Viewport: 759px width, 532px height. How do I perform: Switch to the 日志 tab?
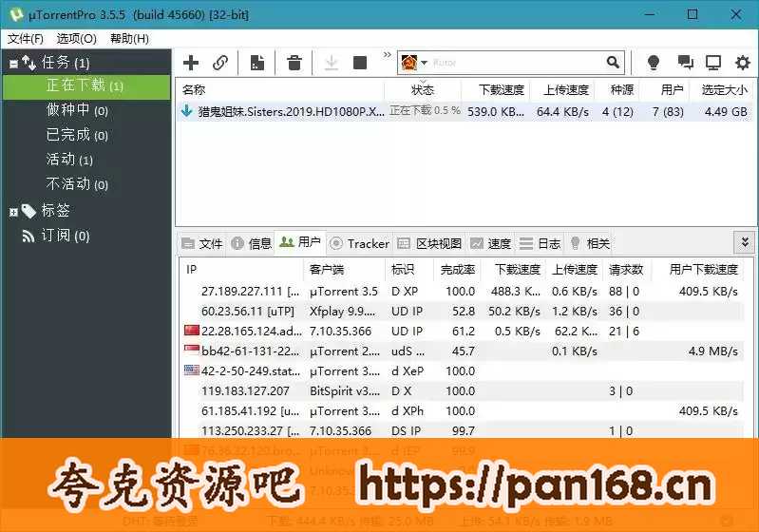540,243
